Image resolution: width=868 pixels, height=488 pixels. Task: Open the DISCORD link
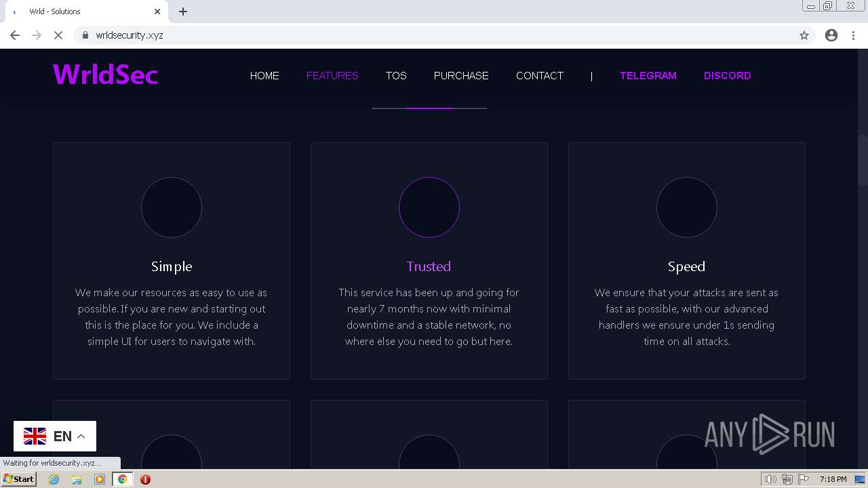tap(728, 76)
